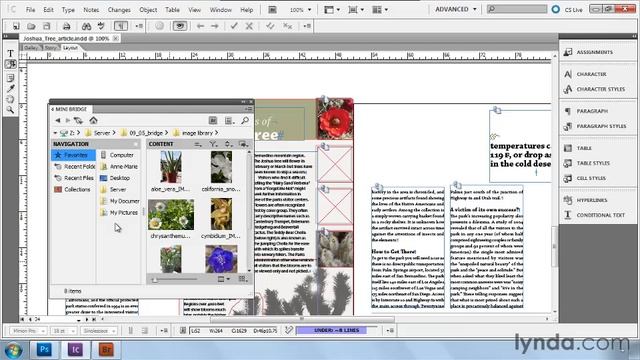
Task: Click the Photoshop taskbar icon
Action: pos(44,350)
